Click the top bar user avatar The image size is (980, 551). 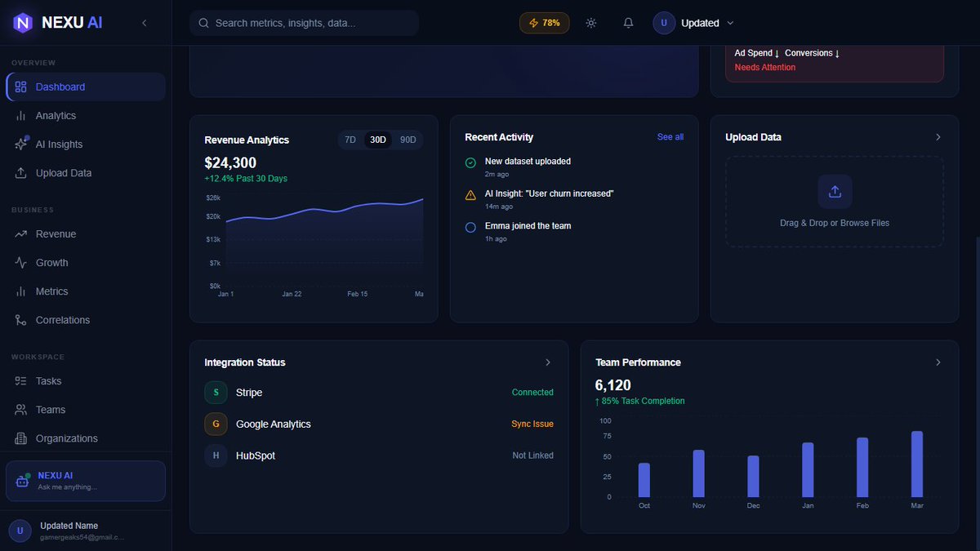(664, 23)
